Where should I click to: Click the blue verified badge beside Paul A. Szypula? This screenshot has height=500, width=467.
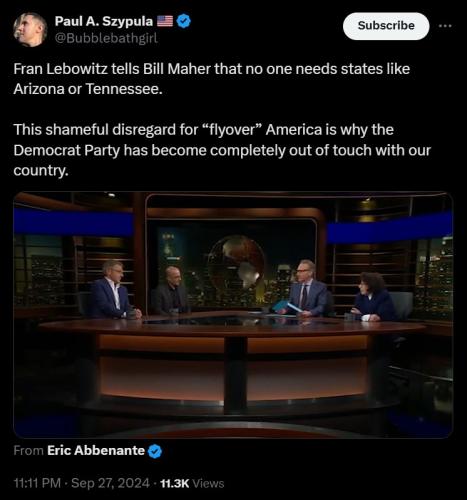tap(184, 21)
